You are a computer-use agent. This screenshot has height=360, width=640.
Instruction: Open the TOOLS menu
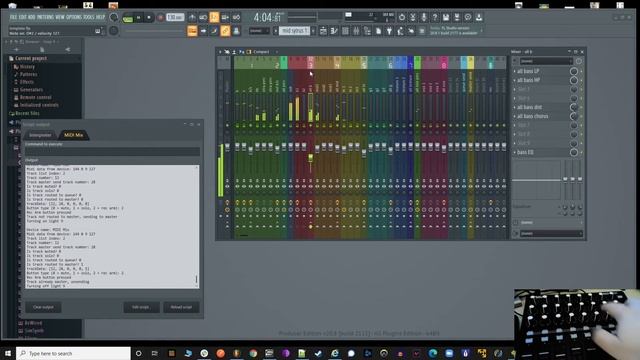coord(89,17)
